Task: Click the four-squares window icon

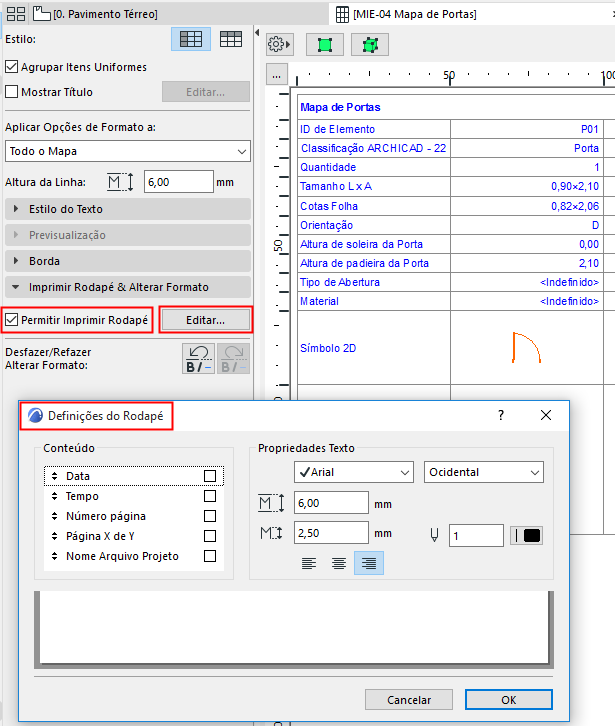Action: [16, 14]
